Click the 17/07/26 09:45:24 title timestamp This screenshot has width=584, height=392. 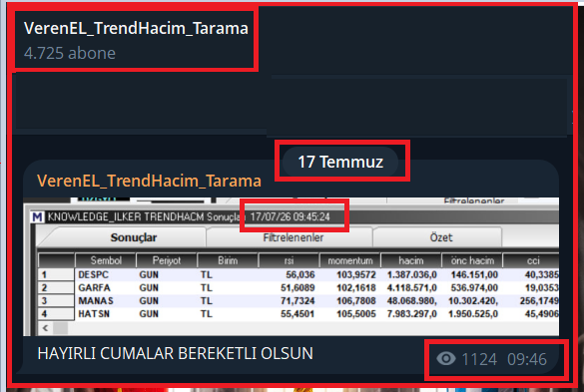pyautogui.click(x=290, y=216)
